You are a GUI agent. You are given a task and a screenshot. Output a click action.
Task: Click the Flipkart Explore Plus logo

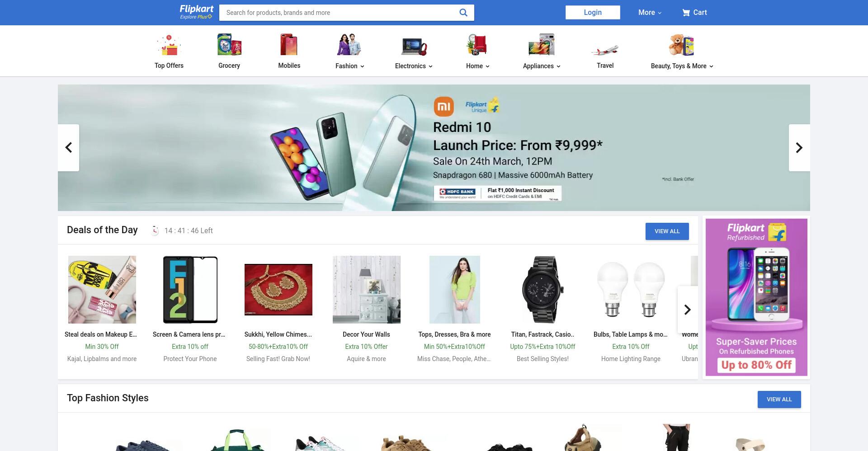tap(196, 12)
